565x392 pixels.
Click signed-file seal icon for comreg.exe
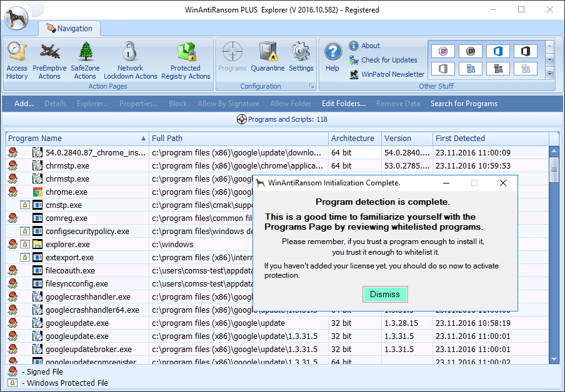pyautogui.click(x=12, y=218)
